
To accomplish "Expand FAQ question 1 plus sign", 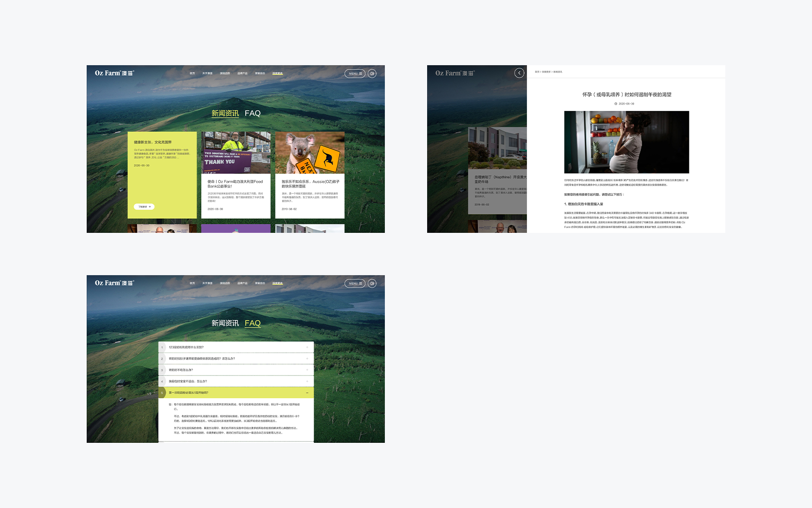I will pos(307,347).
